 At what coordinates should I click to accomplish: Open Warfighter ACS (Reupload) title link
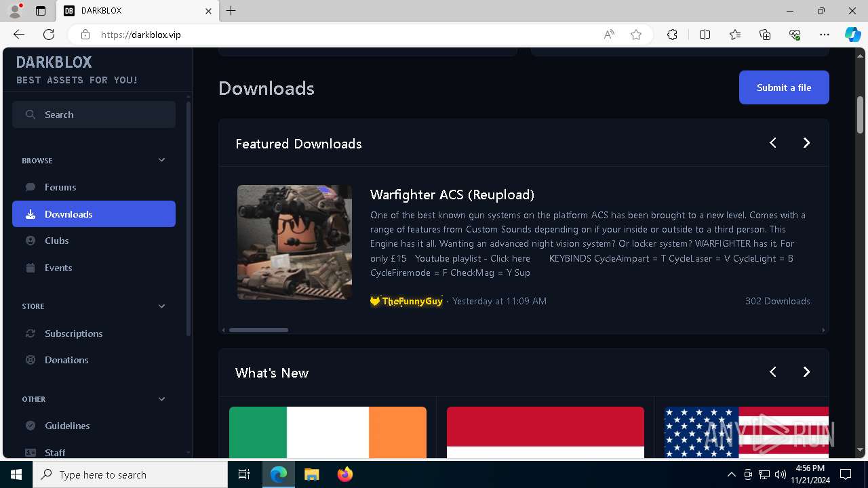pos(452,195)
